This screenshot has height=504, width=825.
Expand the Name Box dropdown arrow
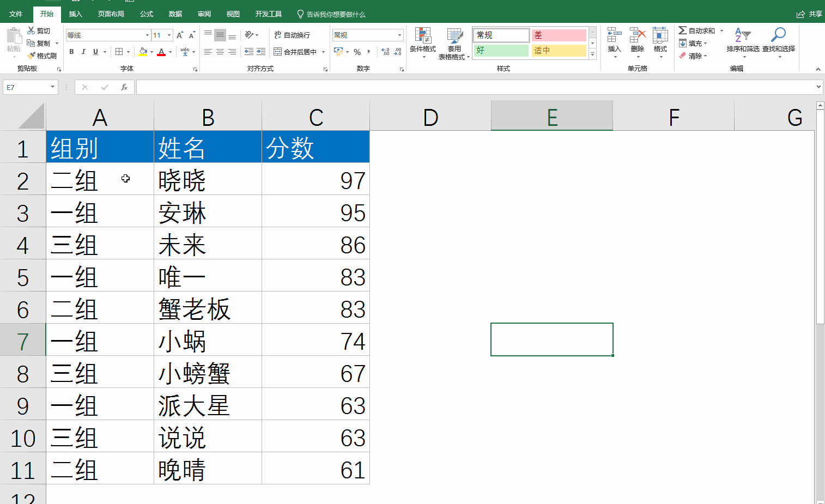pyautogui.click(x=52, y=87)
